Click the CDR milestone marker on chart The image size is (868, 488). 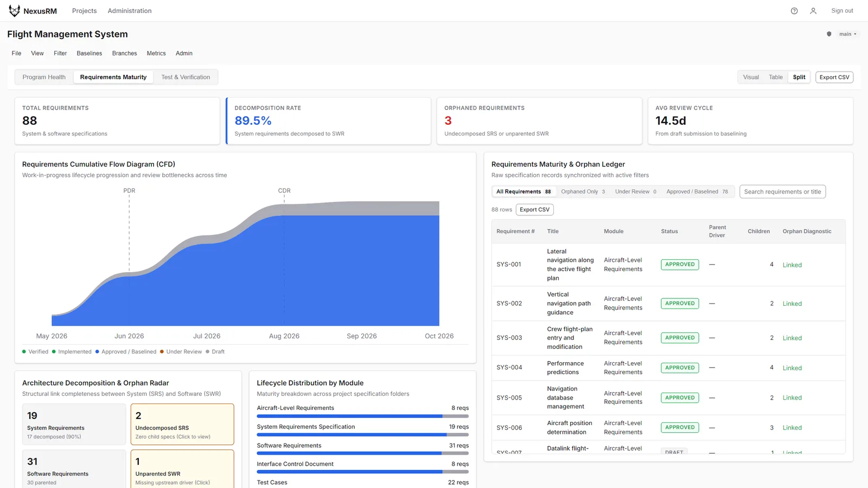(284, 191)
